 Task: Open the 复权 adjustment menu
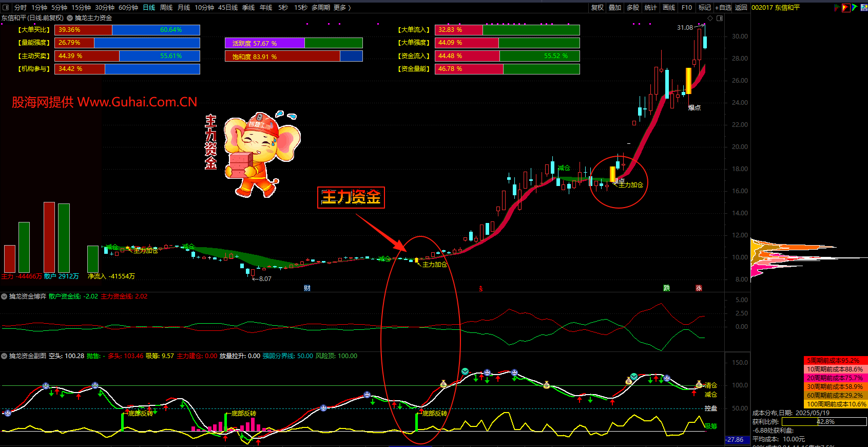click(597, 7)
